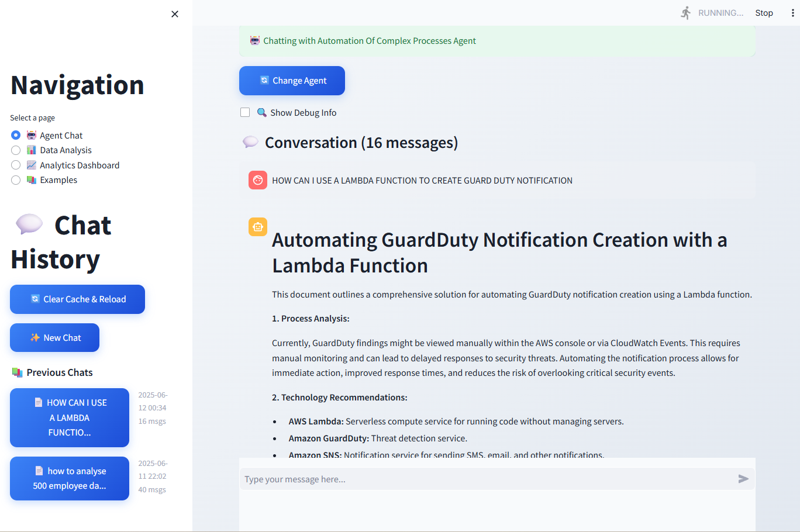Select the Examples page radio
The width and height of the screenshot is (800, 532).
(x=16, y=180)
